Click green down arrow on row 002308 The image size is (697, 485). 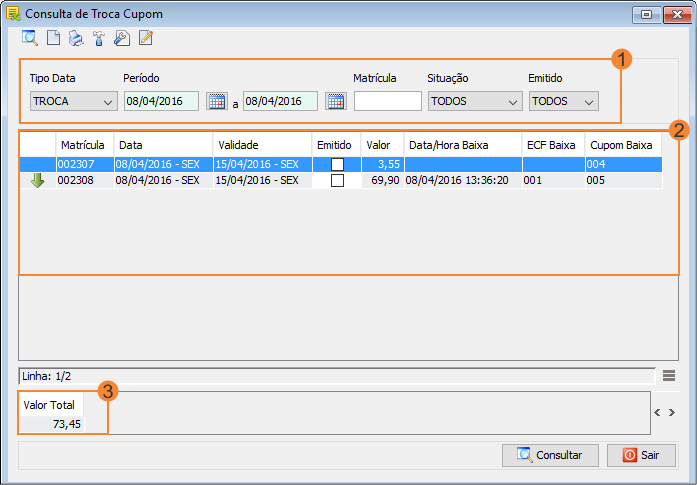[x=37, y=180]
